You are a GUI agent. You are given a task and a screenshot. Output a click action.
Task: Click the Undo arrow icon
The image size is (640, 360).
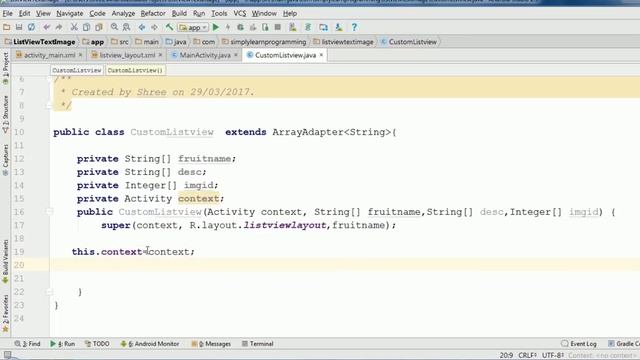47,27
